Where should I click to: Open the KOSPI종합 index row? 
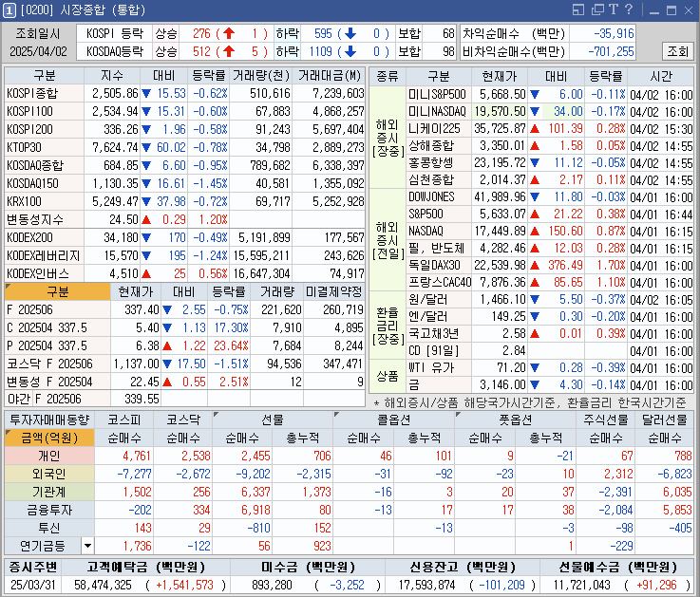pos(185,93)
